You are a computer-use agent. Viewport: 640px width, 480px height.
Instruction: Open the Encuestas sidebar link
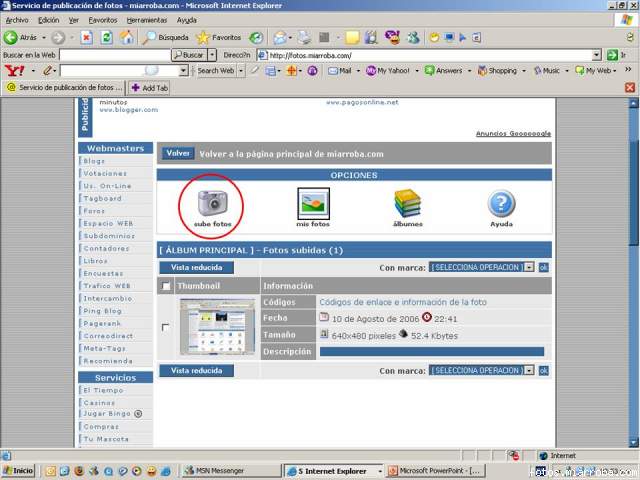coord(103,273)
